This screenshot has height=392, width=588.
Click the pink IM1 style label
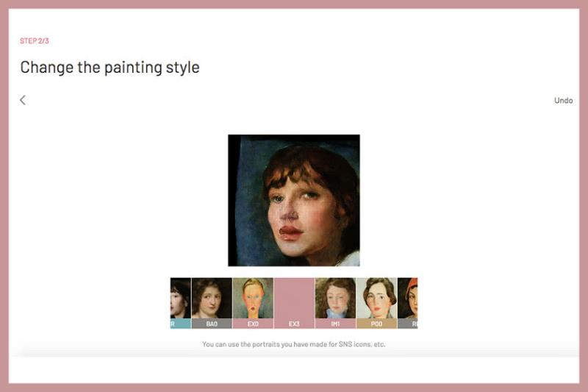(x=335, y=324)
